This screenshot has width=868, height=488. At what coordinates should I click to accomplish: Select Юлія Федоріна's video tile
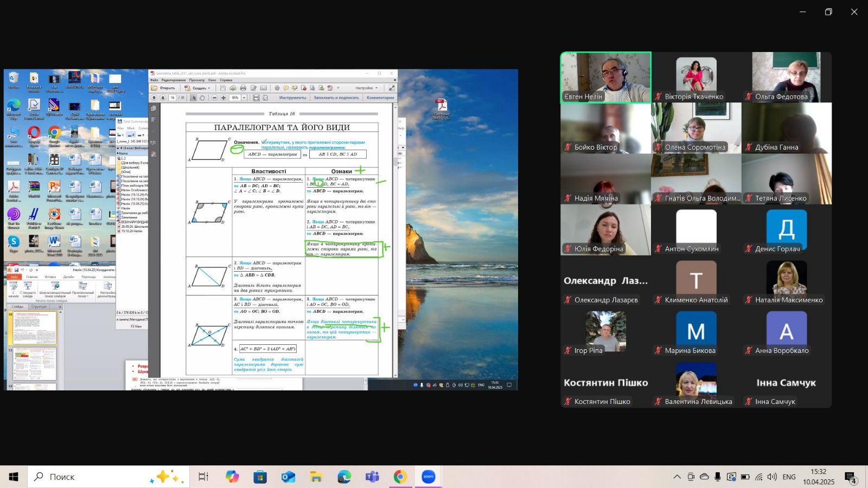pyautogui.click(x=605, y=230)
